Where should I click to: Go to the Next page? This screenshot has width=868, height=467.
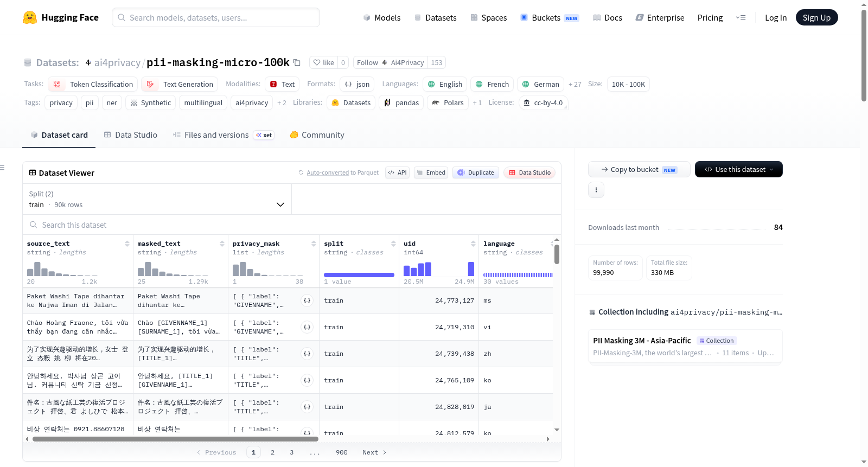[x=374, y=452]
